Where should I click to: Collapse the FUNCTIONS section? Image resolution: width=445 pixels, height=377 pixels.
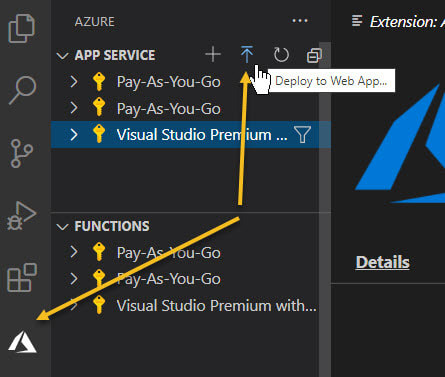click(62, 227)
